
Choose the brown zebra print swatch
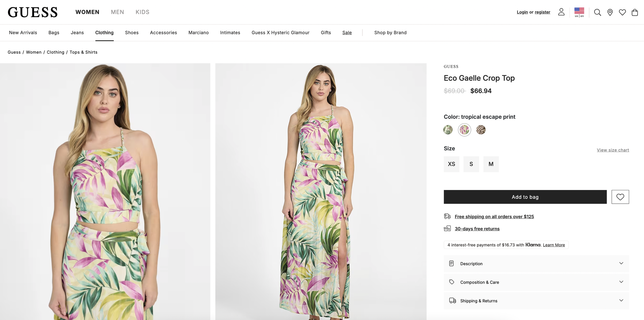click(480, 129)
